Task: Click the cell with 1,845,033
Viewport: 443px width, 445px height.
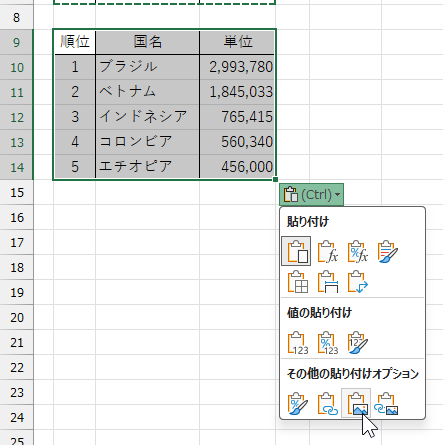Action: pos(237,92)
